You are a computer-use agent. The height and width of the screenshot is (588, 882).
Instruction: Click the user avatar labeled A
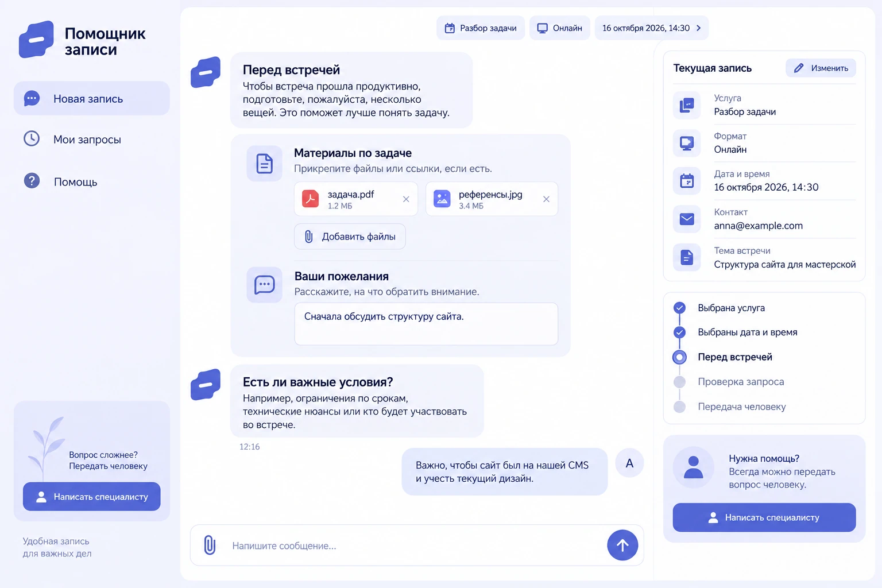629,463
